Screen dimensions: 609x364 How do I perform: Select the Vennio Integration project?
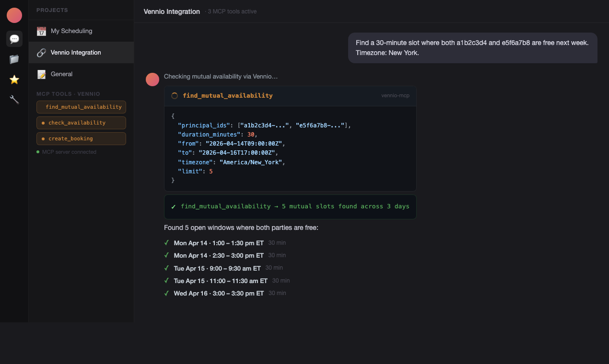click(81, 53)
